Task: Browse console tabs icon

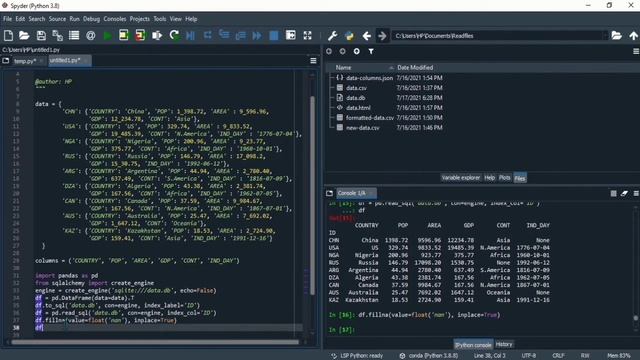Action: pos(329,193)
